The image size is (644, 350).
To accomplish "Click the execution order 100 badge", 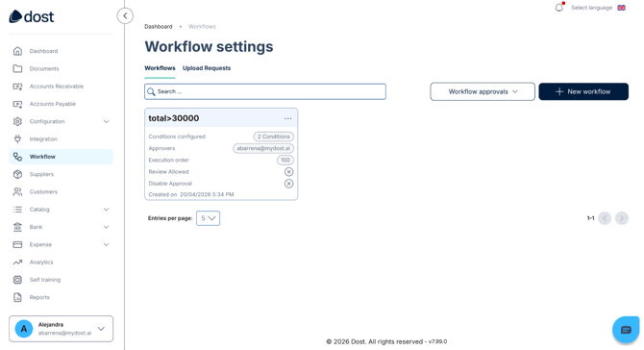I will [x=285, y=161].
